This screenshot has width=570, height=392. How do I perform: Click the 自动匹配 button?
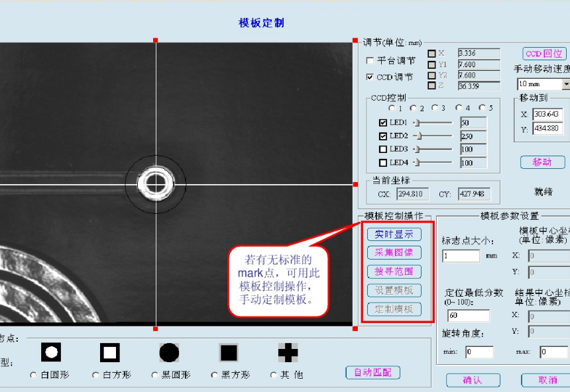click(372, 373)
